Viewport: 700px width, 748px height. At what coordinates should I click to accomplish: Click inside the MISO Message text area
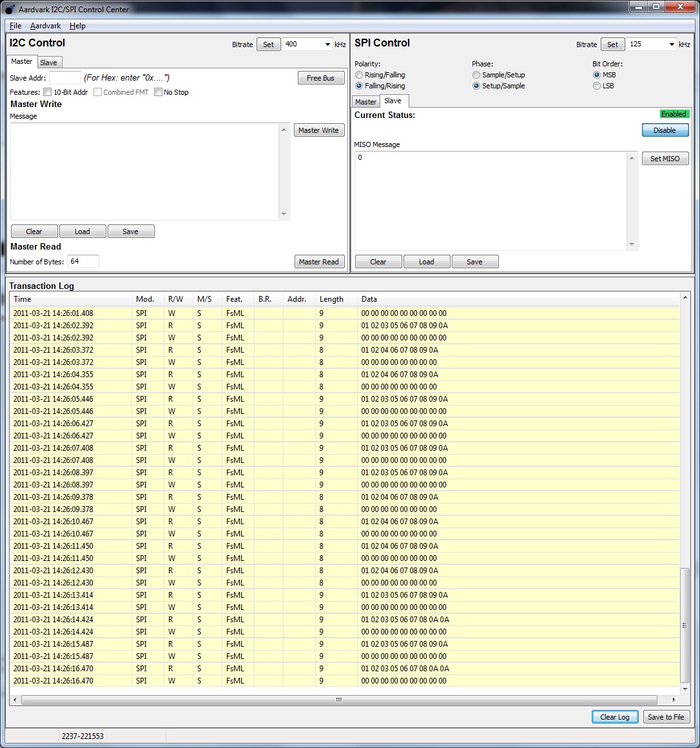(x=491, y=201)
